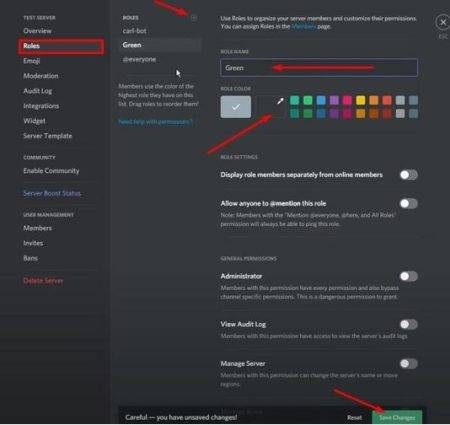450x425 pixels.
Task: Enable Manage Server permission
Action: coord(409,364)
